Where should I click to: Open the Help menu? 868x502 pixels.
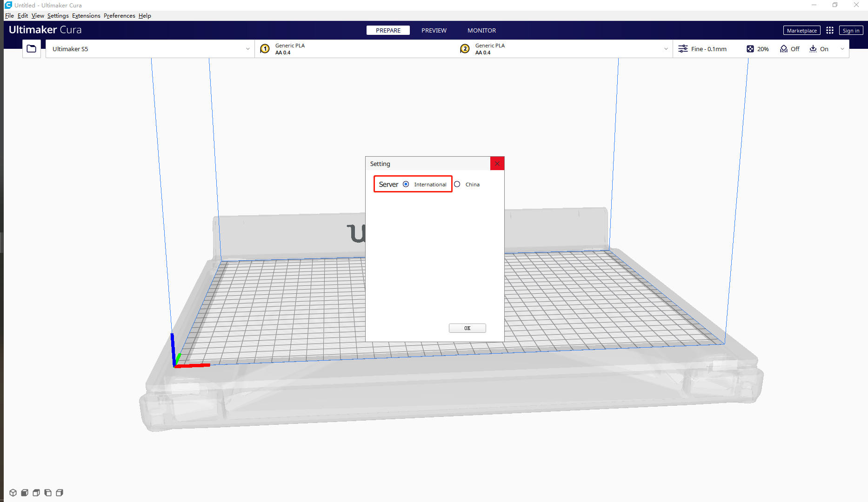tap(145, 16)
